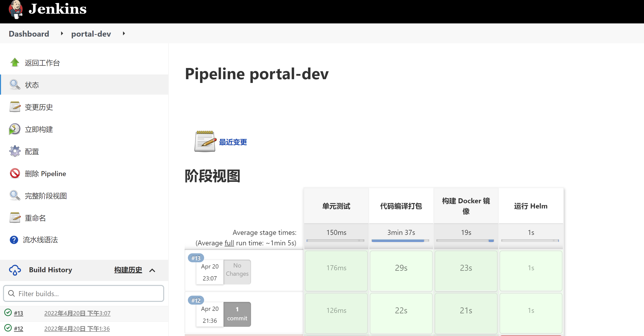Expand the breadcrumb arrow after Dashboard
Screen dimensions: 644x336
61,34
